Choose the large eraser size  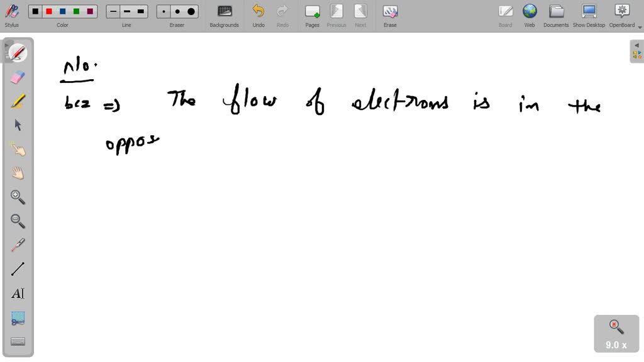191,11
